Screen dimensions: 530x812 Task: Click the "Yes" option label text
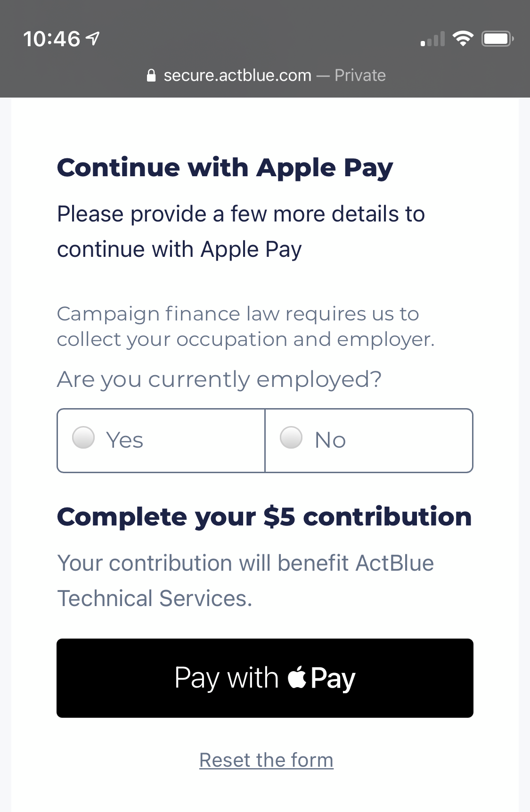pyautogui.click(x=124, y=440)
